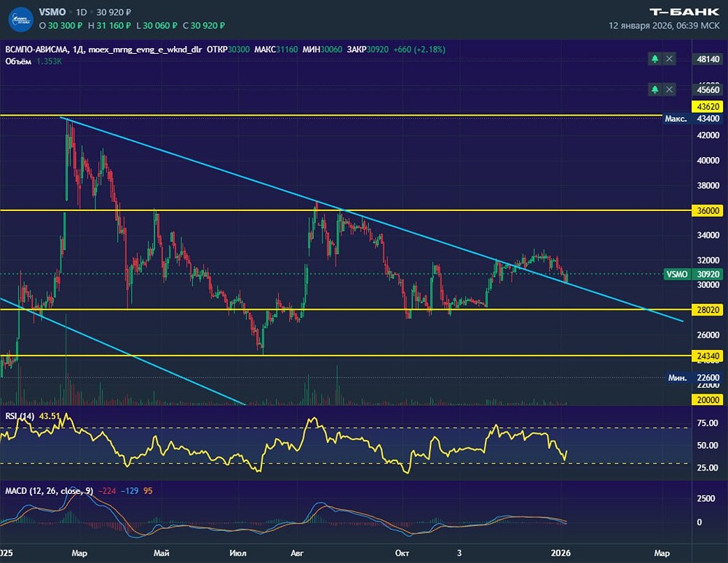Screen dimensions: 728x563
Task: Click the VSMO company logo icon
Action: pos(20,19)
